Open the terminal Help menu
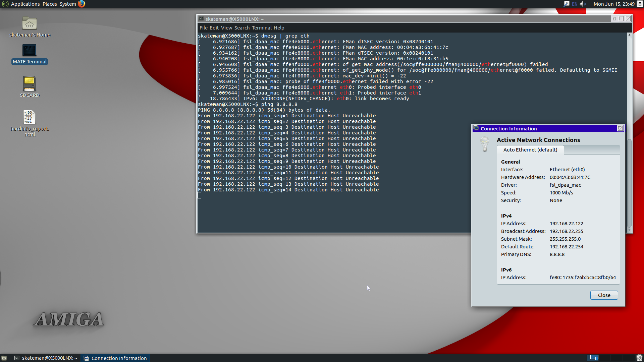Screen dimensions: 644x362 [x=279, y=28]
